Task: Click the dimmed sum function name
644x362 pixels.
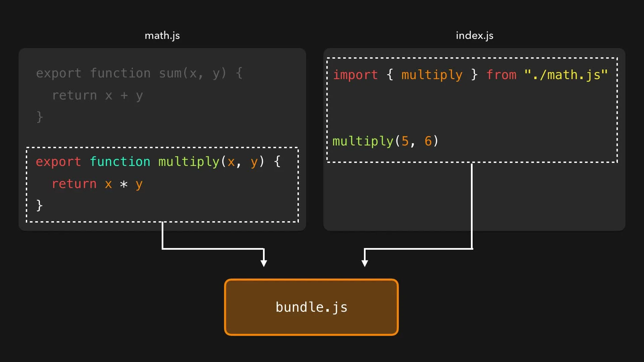Action: point(170,73)
